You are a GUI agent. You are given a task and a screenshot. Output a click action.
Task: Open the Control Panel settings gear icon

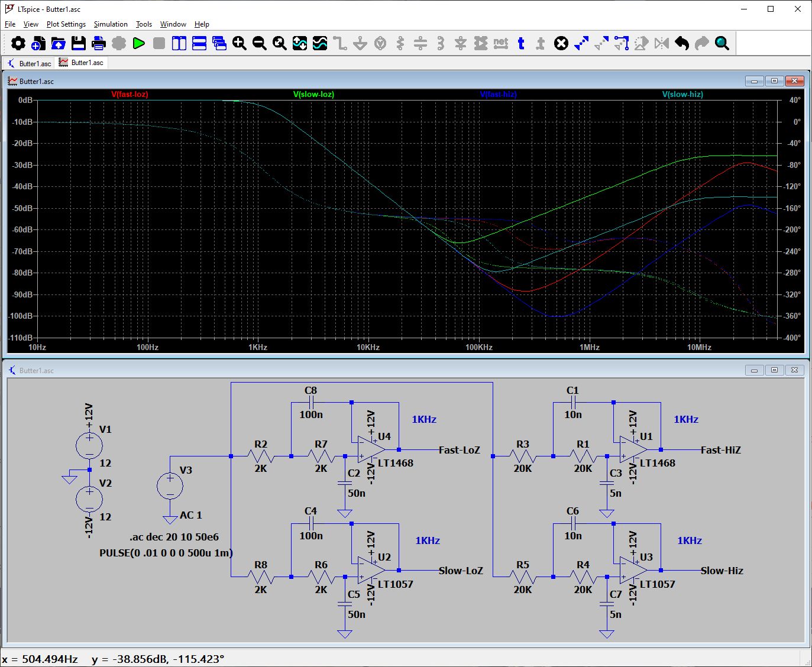coord(18,43)
